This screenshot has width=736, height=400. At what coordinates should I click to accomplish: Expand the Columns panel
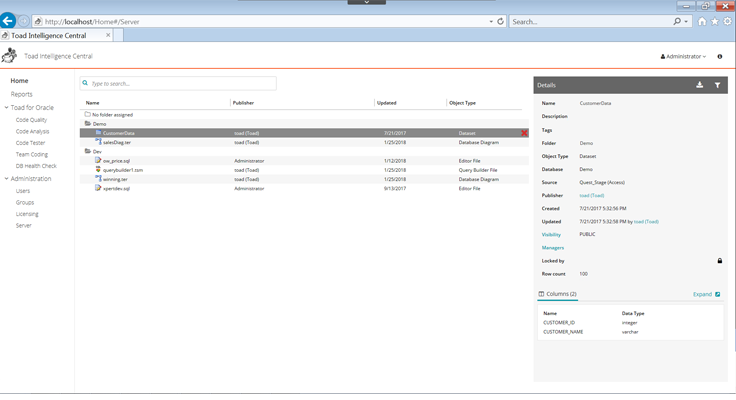pyautogui.click(x=706, y=294)
